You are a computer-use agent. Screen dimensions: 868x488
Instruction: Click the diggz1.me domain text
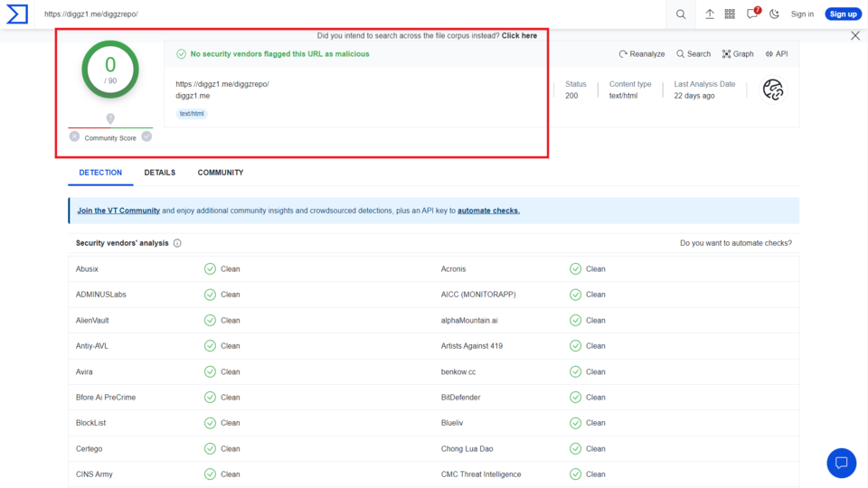[193, 96]
